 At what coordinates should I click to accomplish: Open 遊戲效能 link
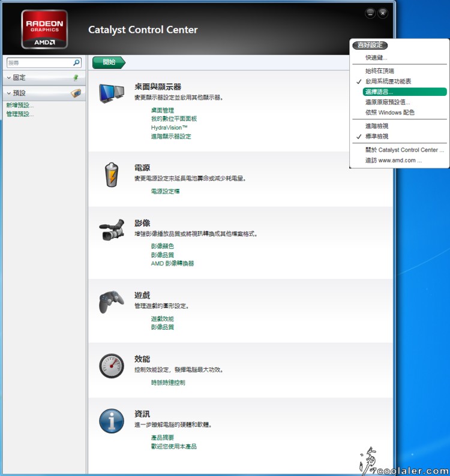[163, 319]
